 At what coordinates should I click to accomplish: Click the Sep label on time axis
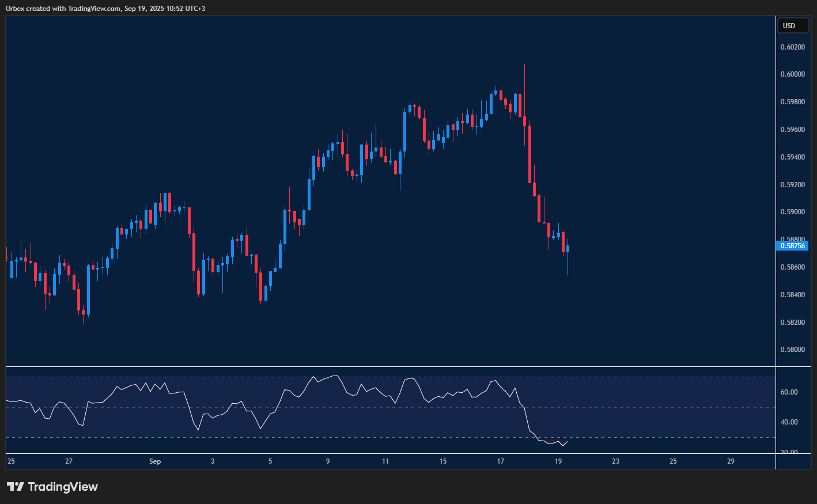click(154, 461)
